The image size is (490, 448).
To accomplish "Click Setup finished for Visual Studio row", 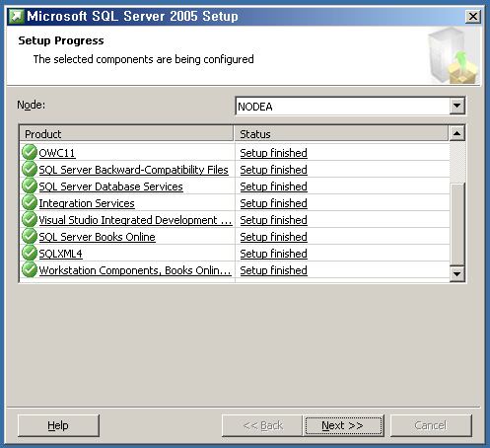I will tap(273, 220).
